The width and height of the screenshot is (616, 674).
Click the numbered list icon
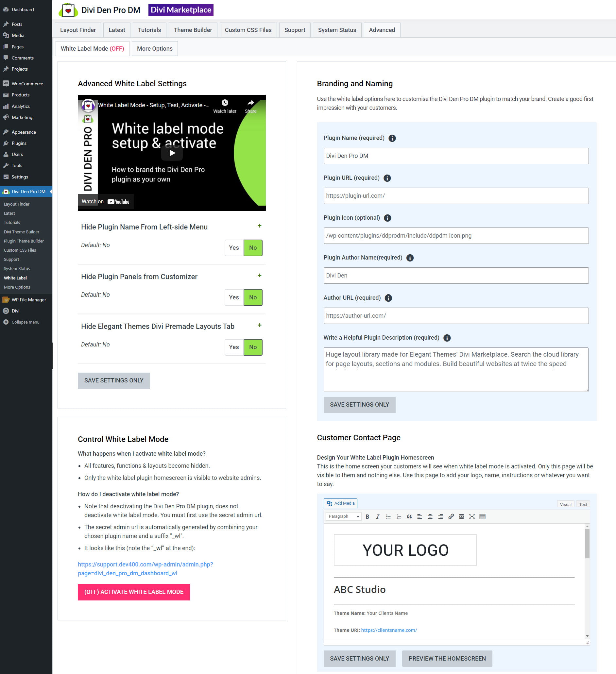(x=399, y=516)
